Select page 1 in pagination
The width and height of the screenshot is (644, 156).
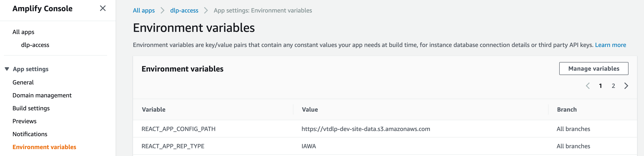tap(600, 86)
